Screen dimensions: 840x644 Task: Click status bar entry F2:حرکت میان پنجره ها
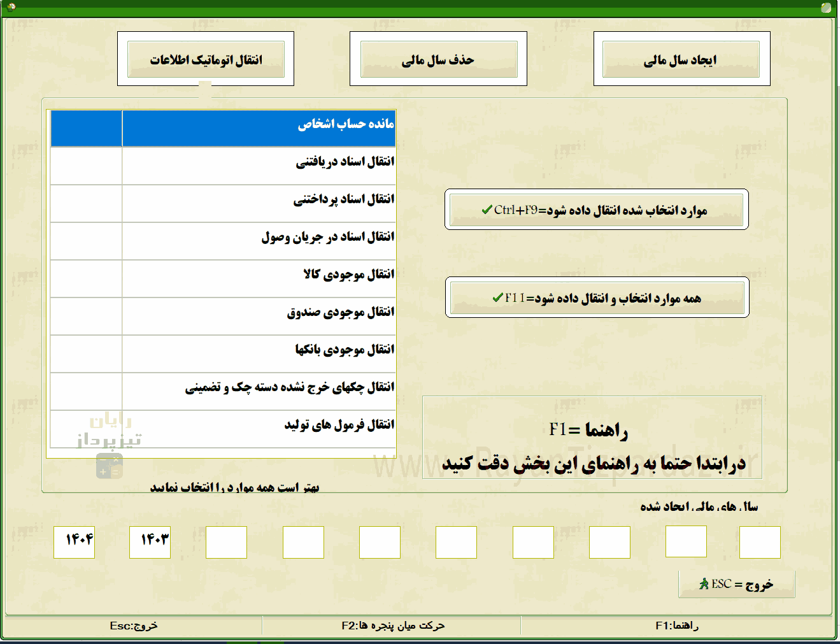(393, 626)
